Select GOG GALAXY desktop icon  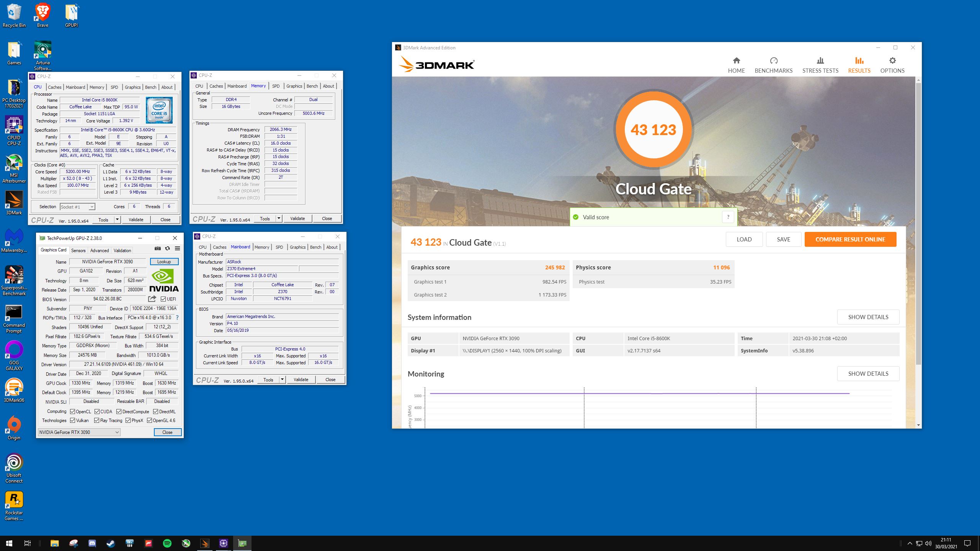(x=14, y=355)
